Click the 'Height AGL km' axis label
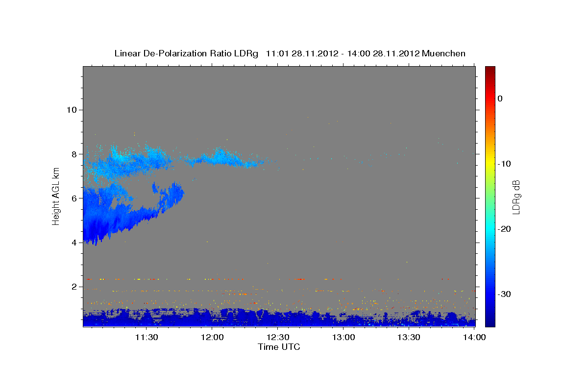Screen dimensions: 588x392 [x=56, y=196]
